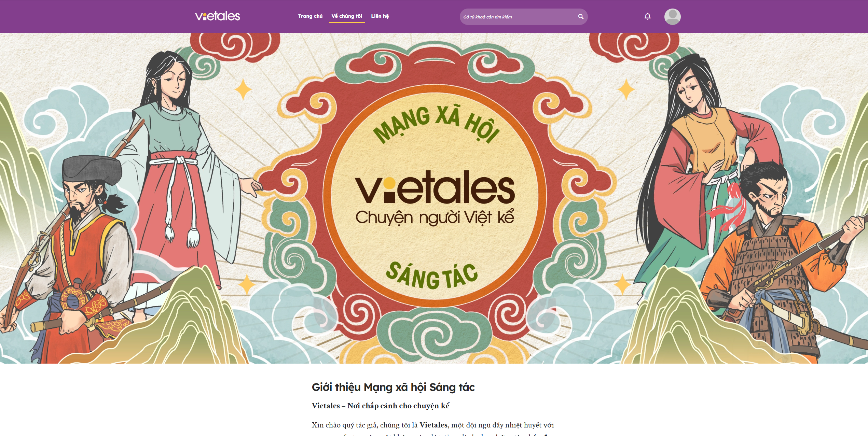868x436 pixels.
Task: Click the large Vietales wordmark in the banner
Action: [x=435, y=188]
